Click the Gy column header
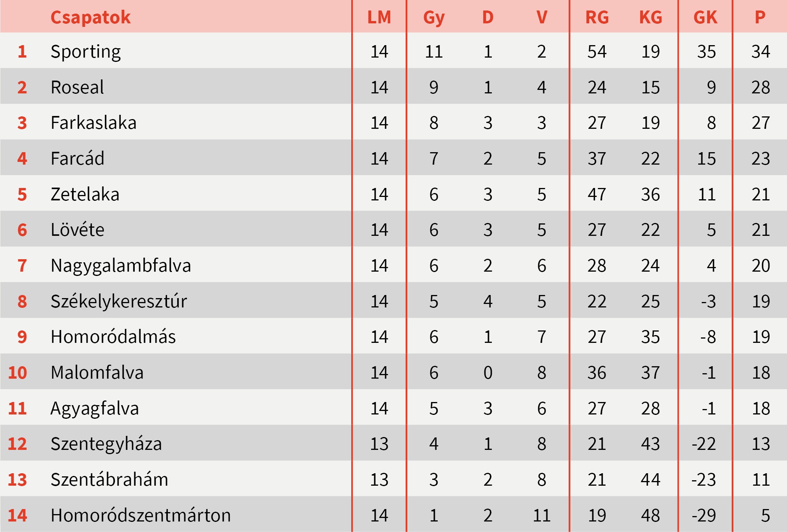787x532 pixels. 434,18
